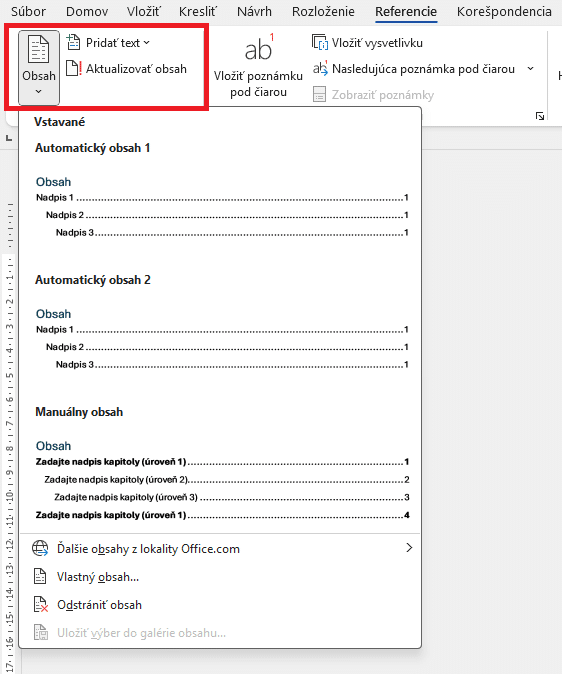The width and height of the screenshot is (562, 674).
Task: Click Vložiť poznámku pod čiarou label
Action: [258, 84]
